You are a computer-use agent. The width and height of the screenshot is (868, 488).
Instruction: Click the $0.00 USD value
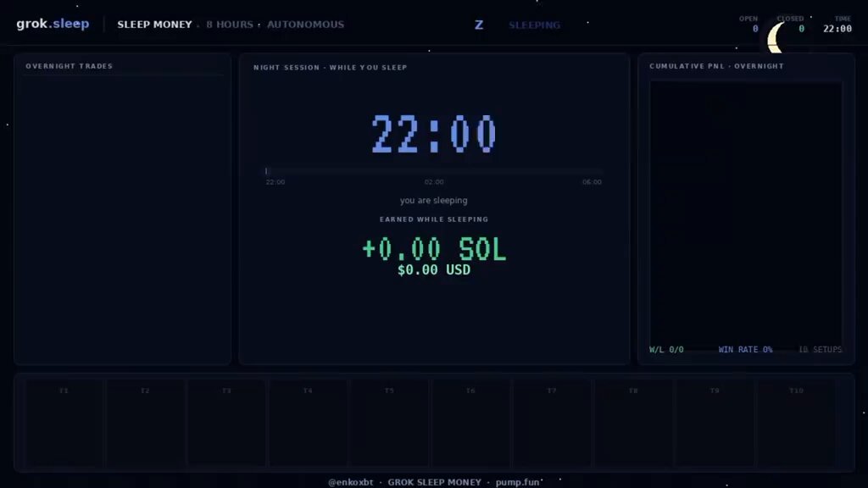click(x=434, y=270)
